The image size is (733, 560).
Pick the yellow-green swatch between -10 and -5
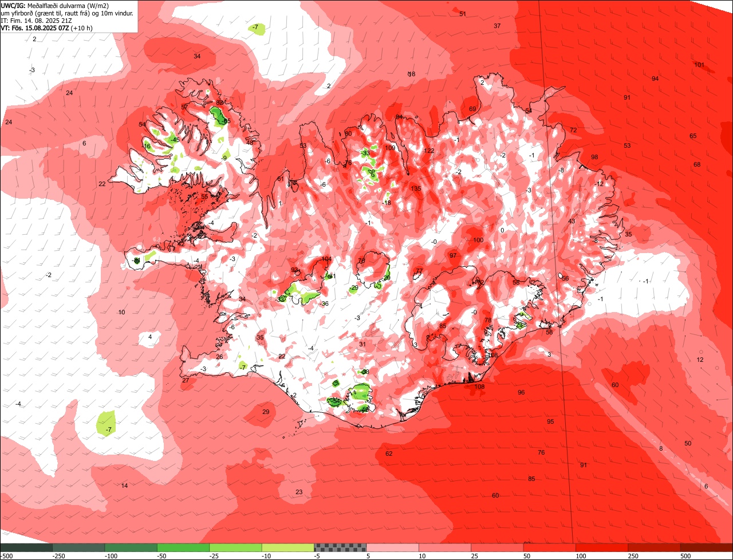288,547
